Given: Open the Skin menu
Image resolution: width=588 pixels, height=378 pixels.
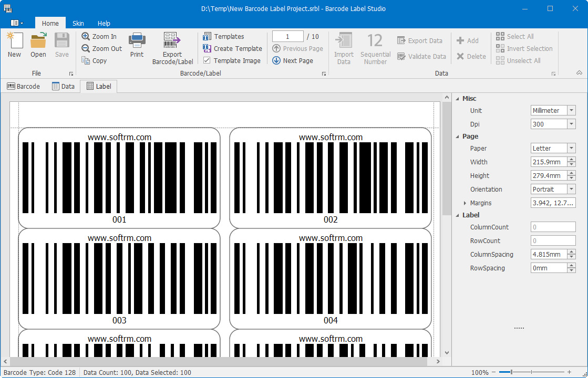Looking at the screenshot, I should pyautogui.click(x=78, y=23).
